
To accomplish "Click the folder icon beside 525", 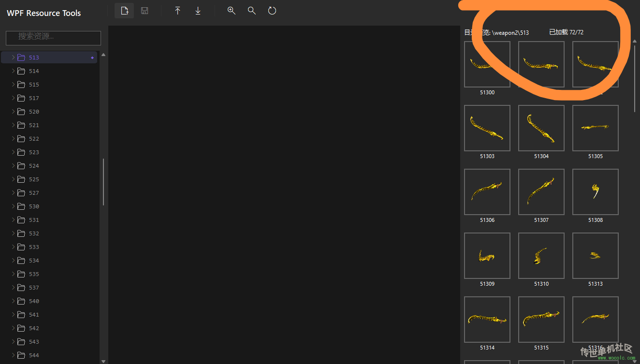I will [21, 179].
